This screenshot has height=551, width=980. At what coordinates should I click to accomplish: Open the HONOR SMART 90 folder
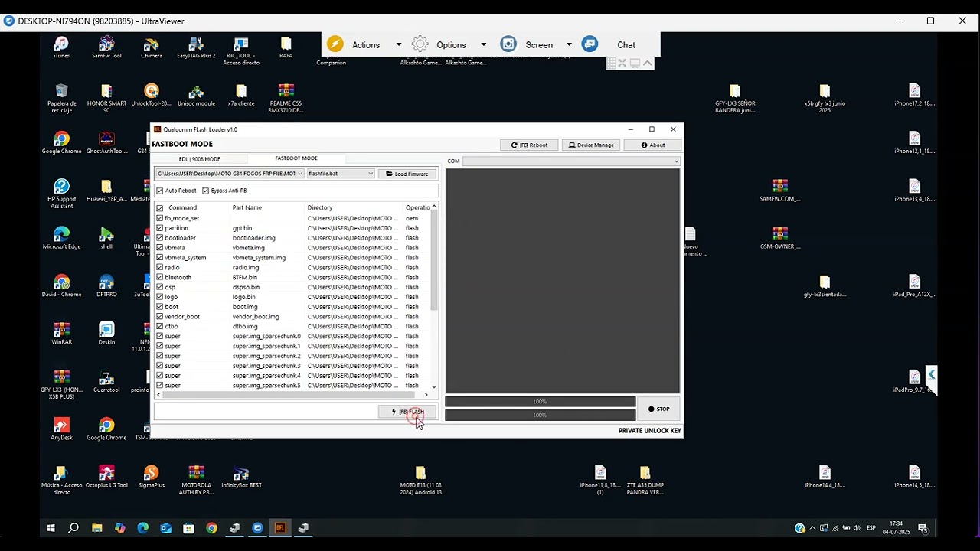point(106,99)
